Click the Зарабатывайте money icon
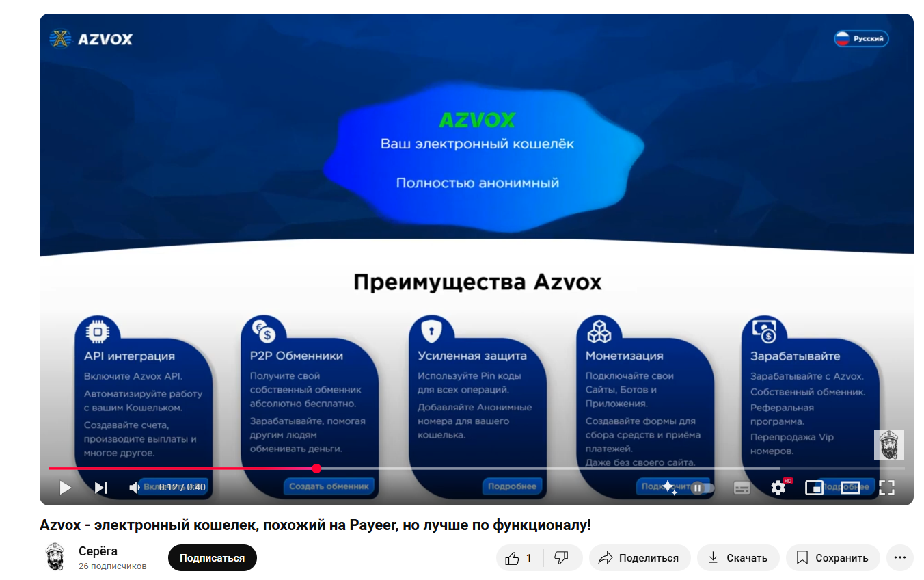Screen dimensions: 924x580 click(764, 332)
